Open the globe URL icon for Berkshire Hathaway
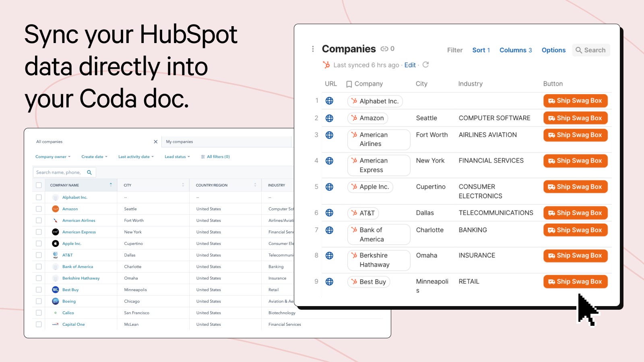 (x=329, y=255)
